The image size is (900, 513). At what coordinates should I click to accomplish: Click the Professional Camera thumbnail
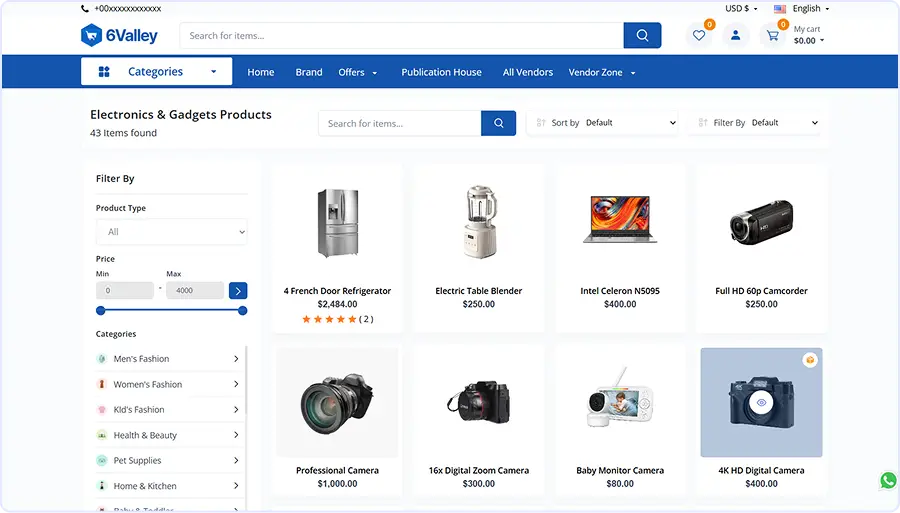pos(337,402)
